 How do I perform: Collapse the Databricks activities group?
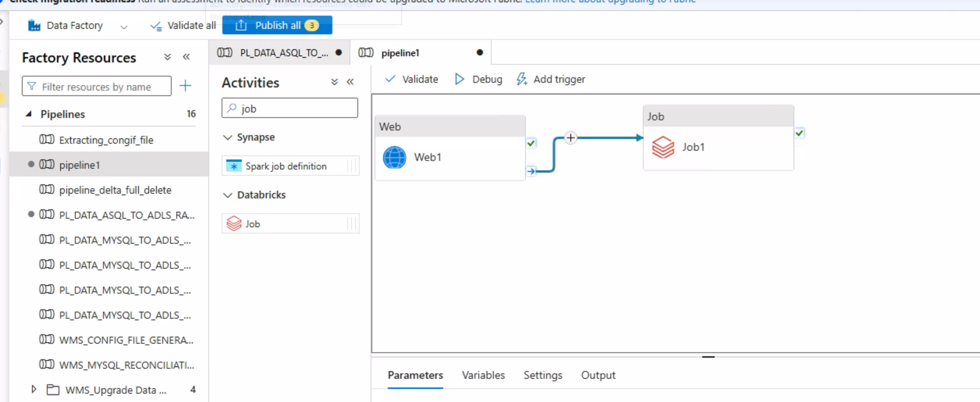227,195
